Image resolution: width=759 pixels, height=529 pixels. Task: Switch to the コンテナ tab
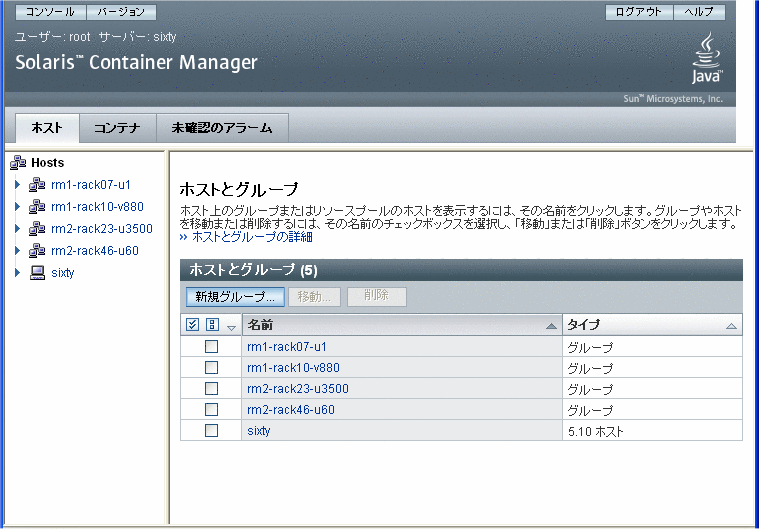click(x=117, y=128)
